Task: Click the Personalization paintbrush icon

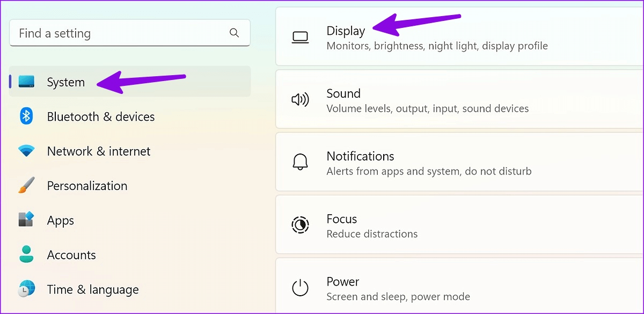Action: tap(26, 186)
